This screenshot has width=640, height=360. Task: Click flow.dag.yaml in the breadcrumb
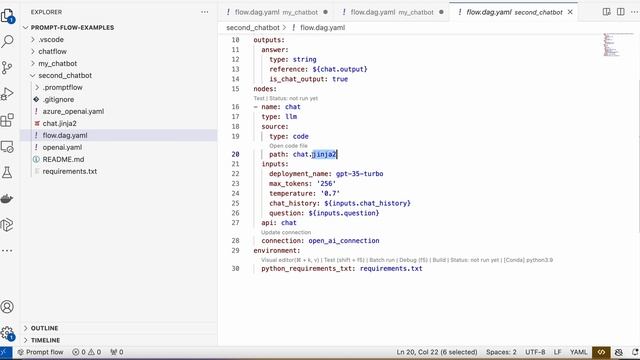point(322,28)
